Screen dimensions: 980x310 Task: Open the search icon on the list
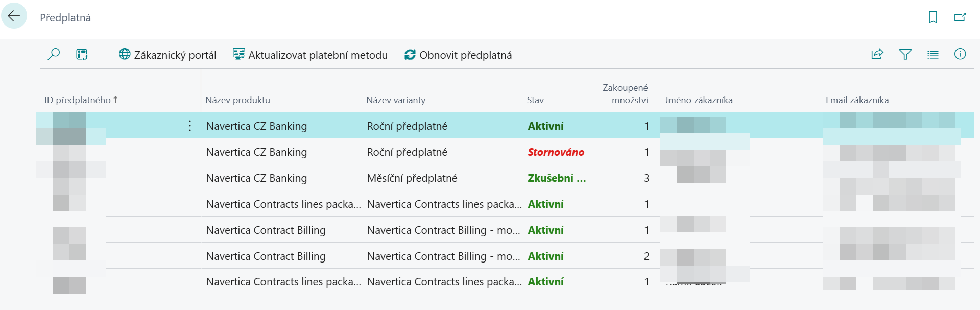[x=54, y=54]
